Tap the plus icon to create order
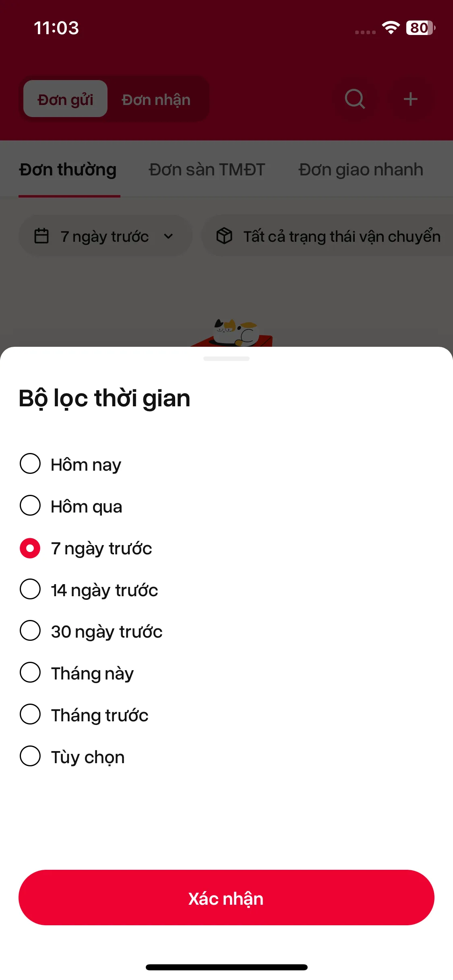453x980 pixels. (x=410, y=99)
